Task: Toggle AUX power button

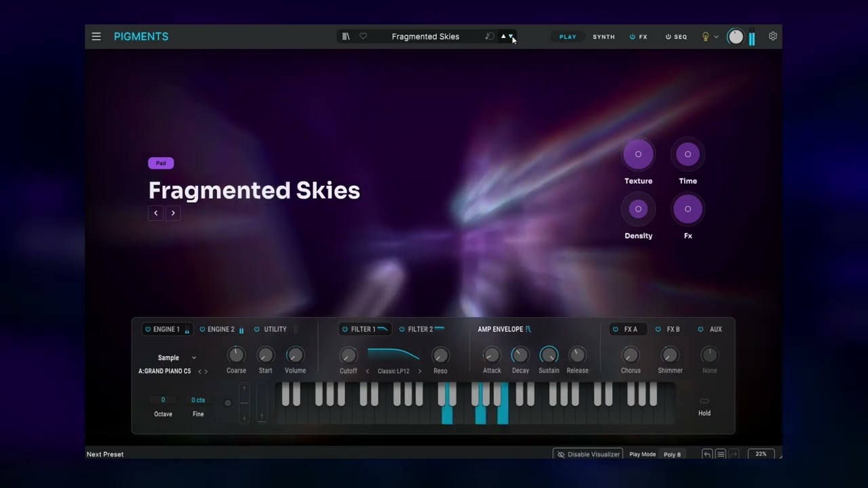Action: pyautogui.click(x=701, y=329)
